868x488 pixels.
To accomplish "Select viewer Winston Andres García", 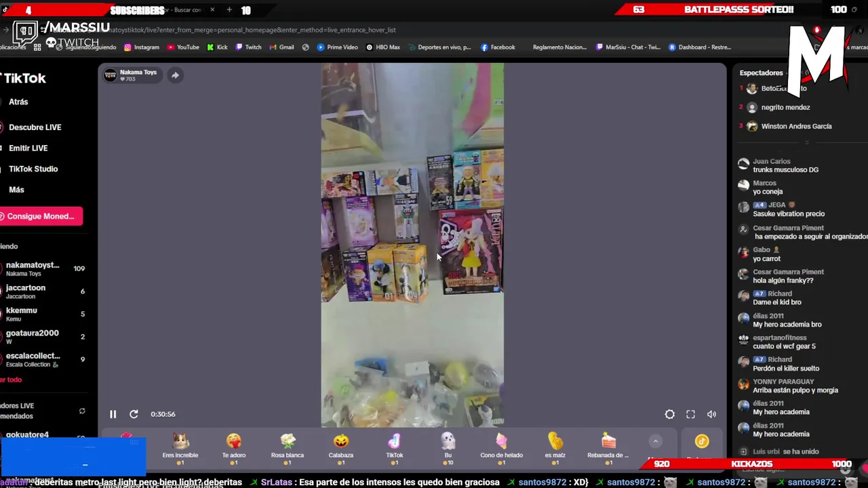I will pos(795,126).
